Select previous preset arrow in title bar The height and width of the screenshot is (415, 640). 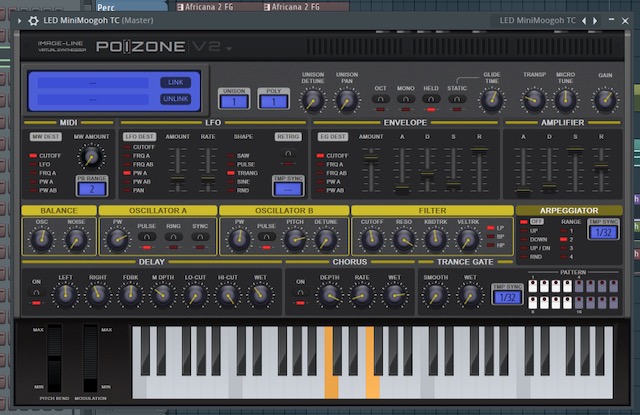(x=584, y=20)
